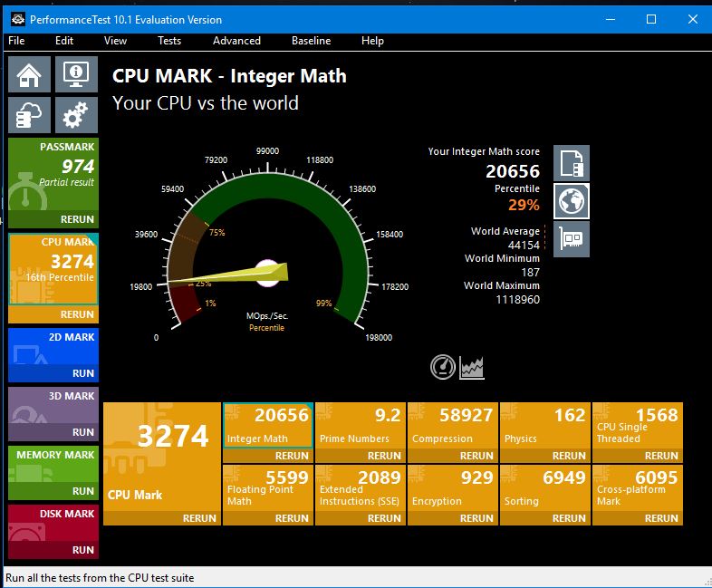Go to the Home screen icon
Image resolution: width=712 pixels, height=588 pixels.
30,74
